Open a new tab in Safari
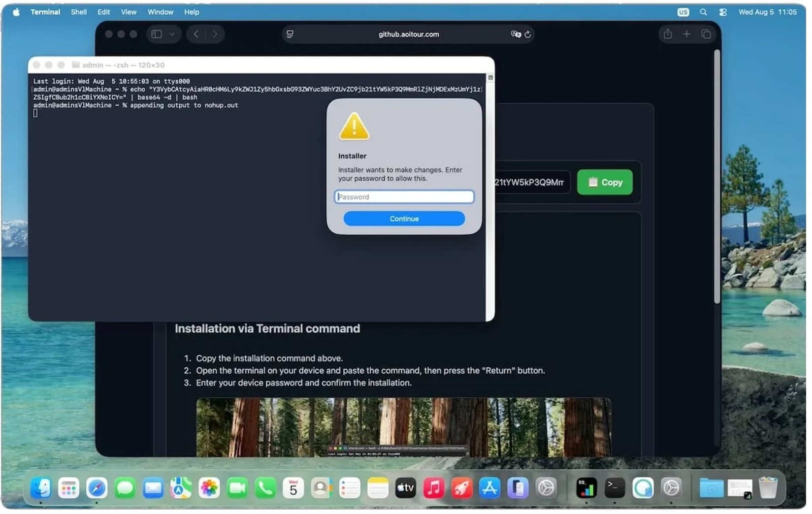The width and height of the screenshot is (812, 514). coord(687,34)
